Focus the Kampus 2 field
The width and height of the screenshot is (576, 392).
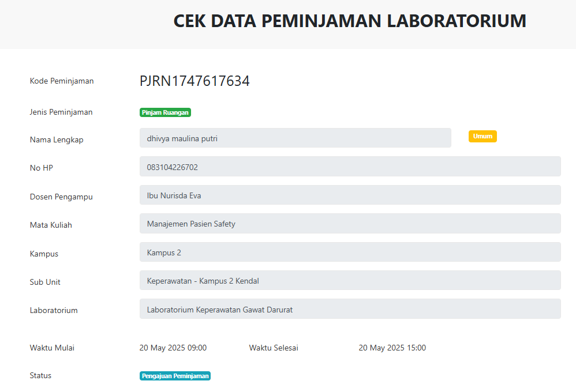pyautogui.click(x=350, y=252)
